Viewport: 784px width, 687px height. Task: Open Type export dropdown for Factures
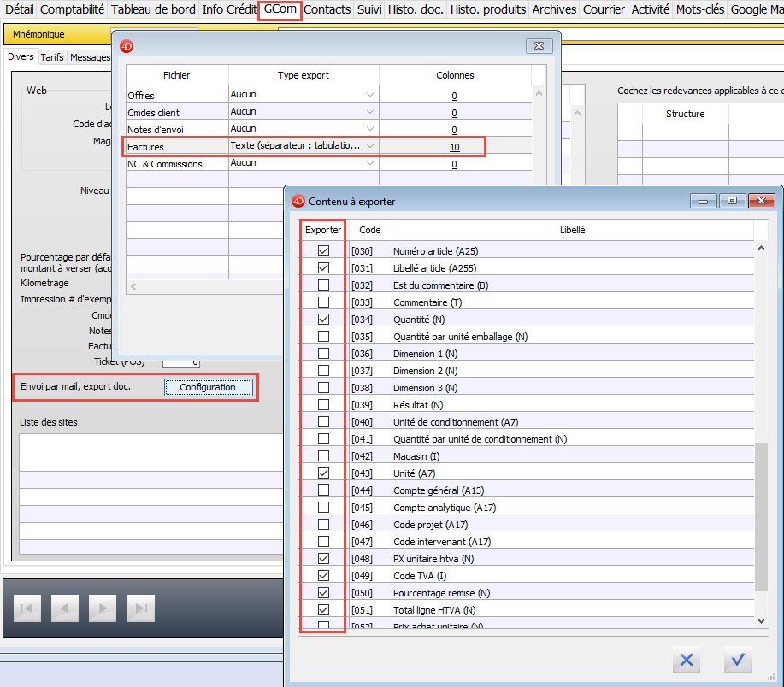point(370,146)
